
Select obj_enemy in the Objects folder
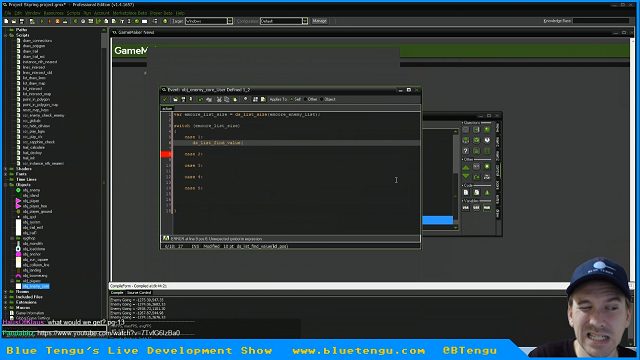[x=31, y=190]
